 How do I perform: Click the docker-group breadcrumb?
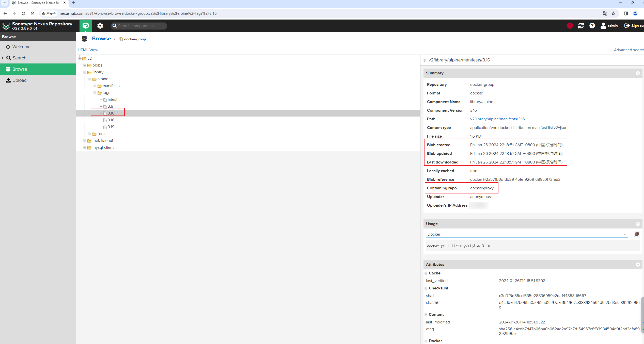pyautogui.click(x=135, y=39)
